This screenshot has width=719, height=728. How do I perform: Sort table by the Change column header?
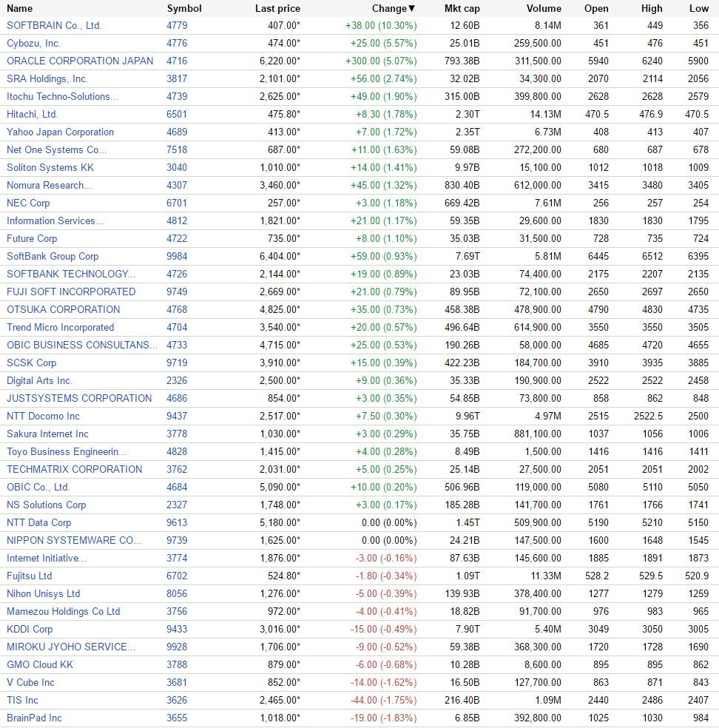point(393,8)
